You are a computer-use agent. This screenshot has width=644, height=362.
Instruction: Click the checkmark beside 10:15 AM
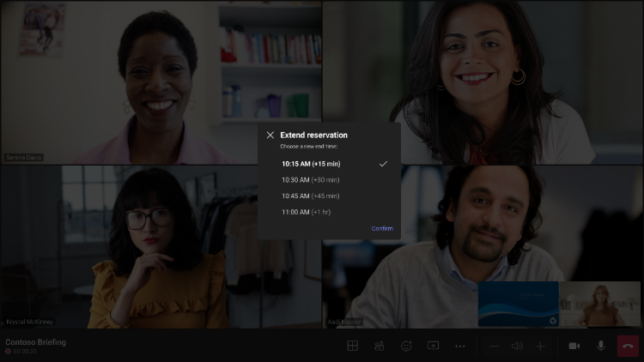pos(383,164)
